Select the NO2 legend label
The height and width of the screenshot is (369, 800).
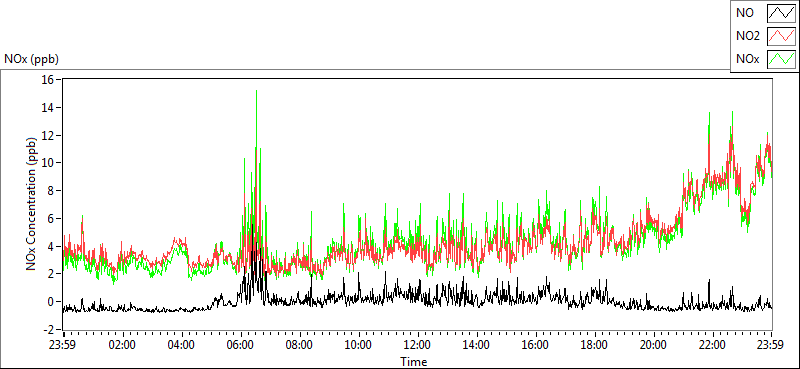tap(748, 37)
